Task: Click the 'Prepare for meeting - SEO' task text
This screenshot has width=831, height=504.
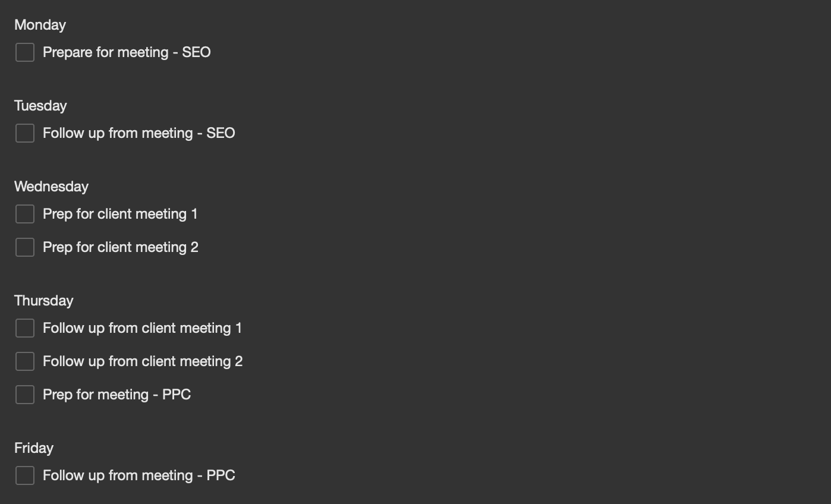Action: 127,52
